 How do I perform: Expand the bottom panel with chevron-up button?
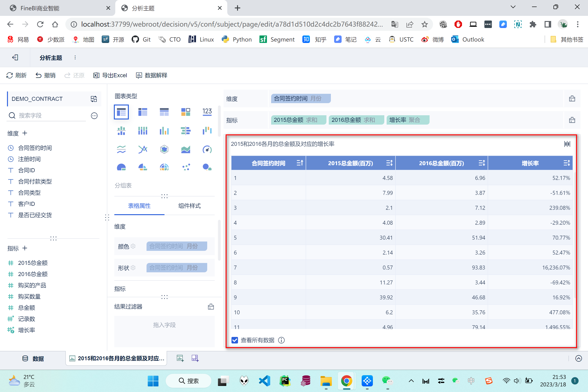pos(578,358)
